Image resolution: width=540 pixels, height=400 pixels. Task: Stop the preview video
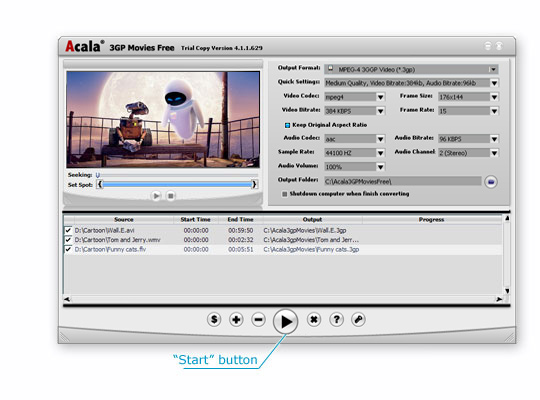tap(170, 196)
